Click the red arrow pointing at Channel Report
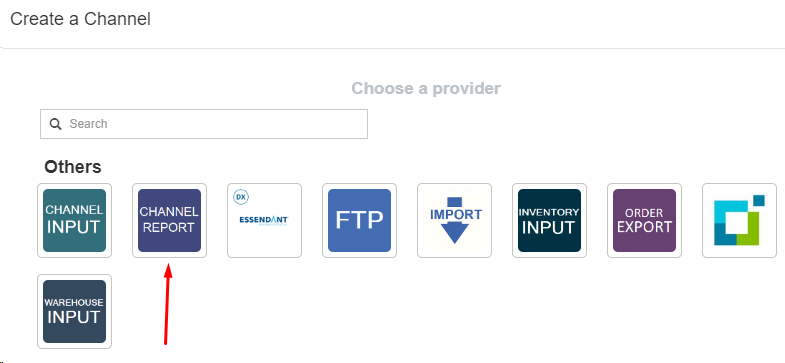The height and width of the screenshot is (363, 785). pos(167,304)
